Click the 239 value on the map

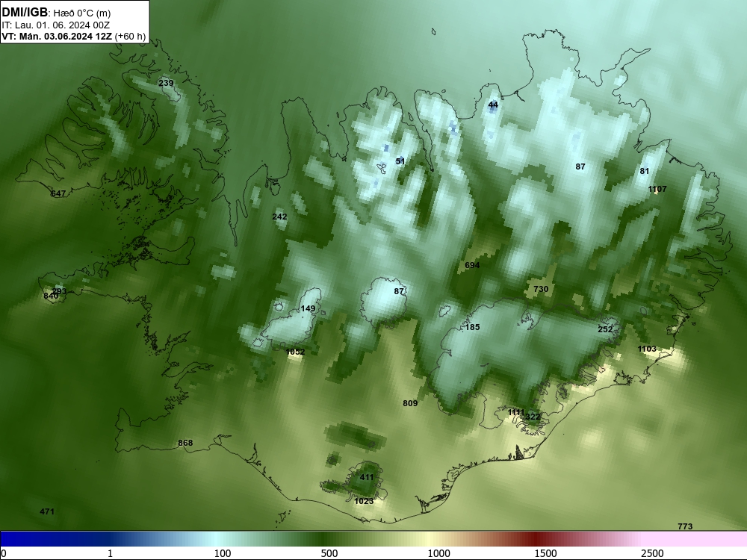pyautogui.click(x=166, y=84)
